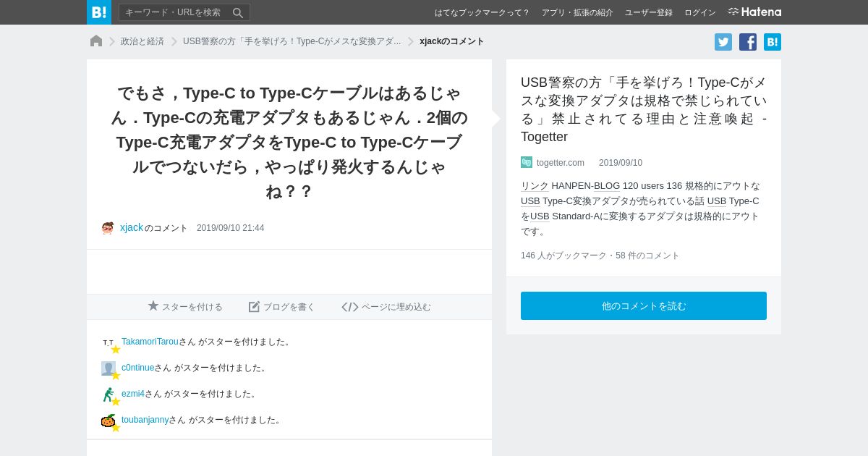Click c0ntinue's avatar icon
This screenshot has width=868, height=456.
coord(109,368)
